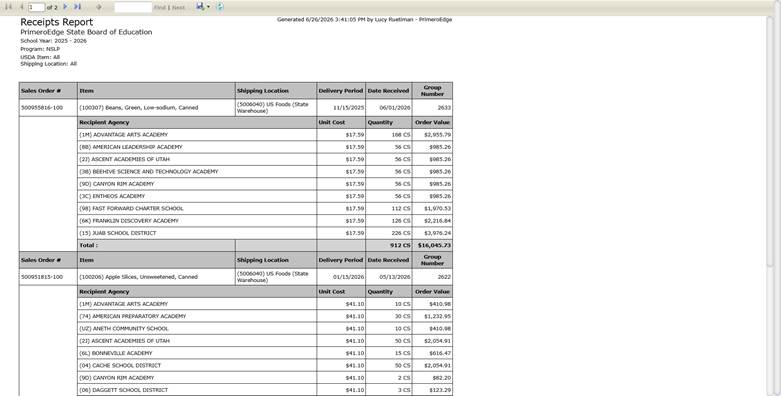Click FRANKLIN DISCOVERY ACADEMY row
The height and width of the screenshot is (396, 781).
(265, 221)
